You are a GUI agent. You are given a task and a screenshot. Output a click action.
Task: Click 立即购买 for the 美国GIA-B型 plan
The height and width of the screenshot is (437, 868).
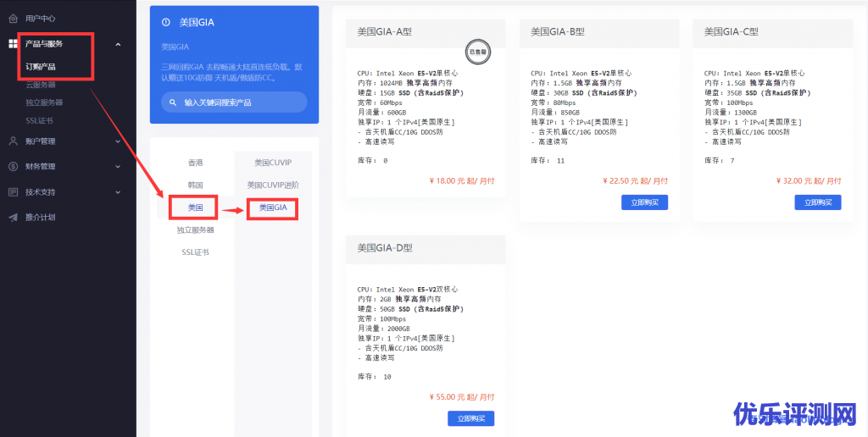[x=644, y=202]
